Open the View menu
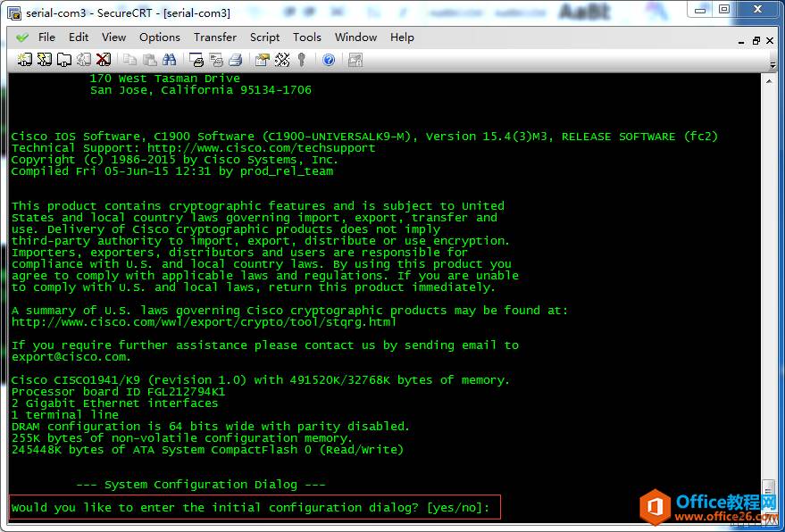The height and width of the screenshot is (532, 785). click(113, 37)
